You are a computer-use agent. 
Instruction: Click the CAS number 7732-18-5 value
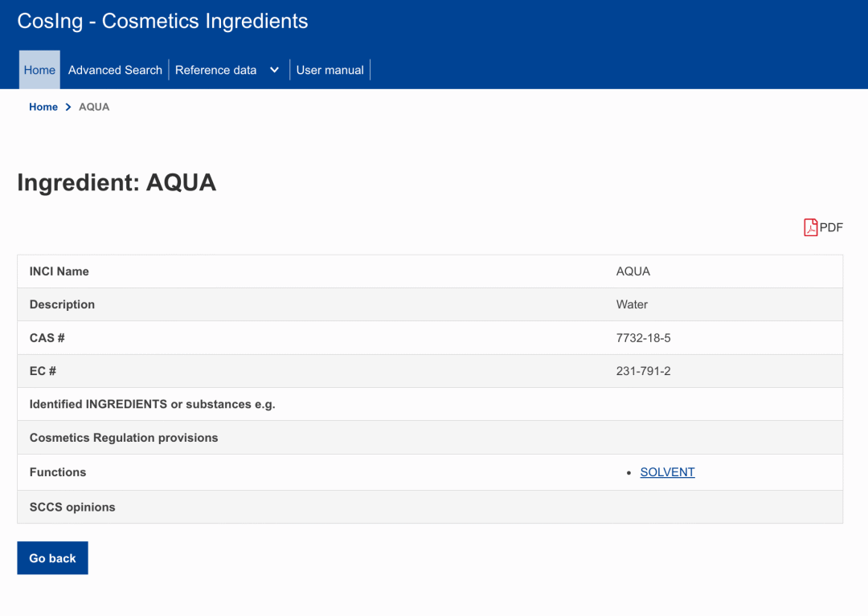click(643, 338)
